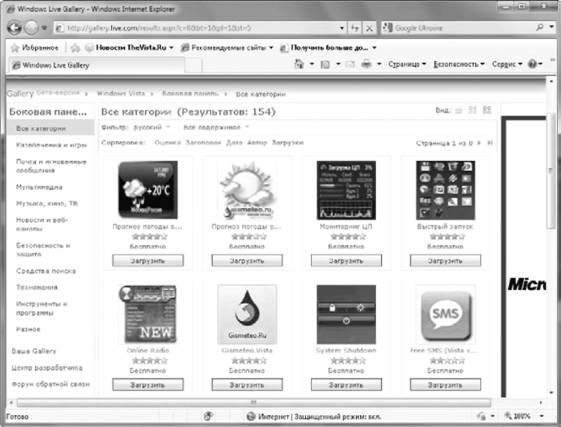Click the Refresh icon beside address bar
Viewport: 561px width, 427px height.
pyautogui.click(x=355, y=28)
